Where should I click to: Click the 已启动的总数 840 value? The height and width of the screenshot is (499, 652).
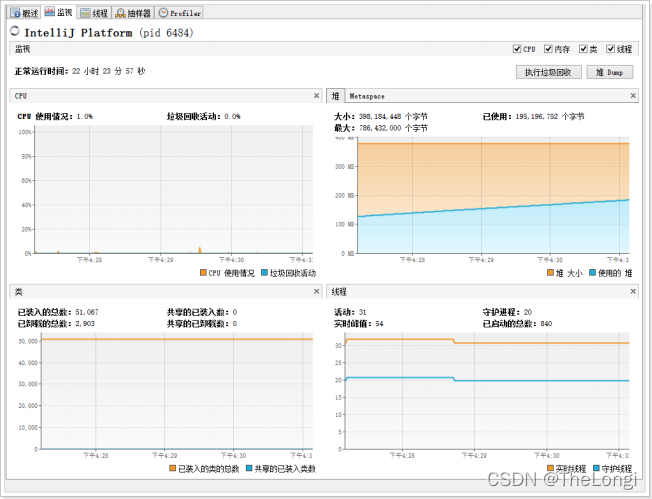(x=546, y=324)
